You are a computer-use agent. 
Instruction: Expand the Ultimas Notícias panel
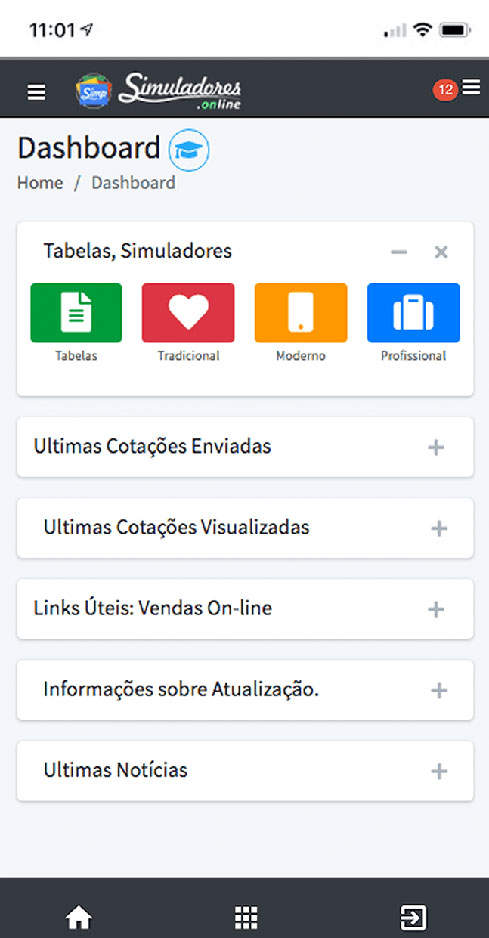tap(439, 771)
